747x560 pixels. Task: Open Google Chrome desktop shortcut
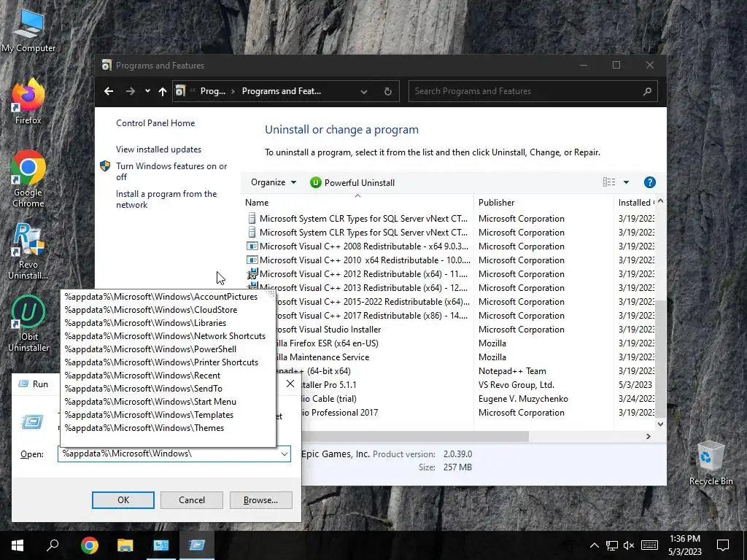[28, 179]
